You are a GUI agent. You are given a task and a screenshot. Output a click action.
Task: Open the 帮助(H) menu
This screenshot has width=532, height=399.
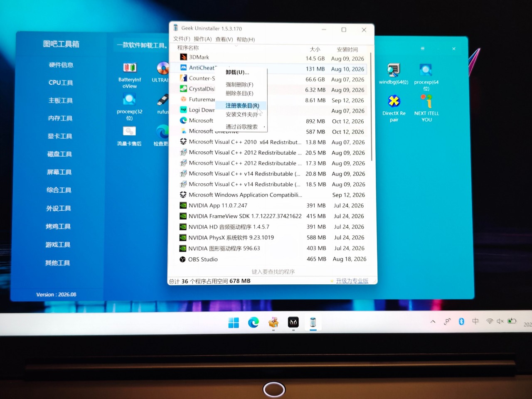pyautogui.click(x=246, y=39)
